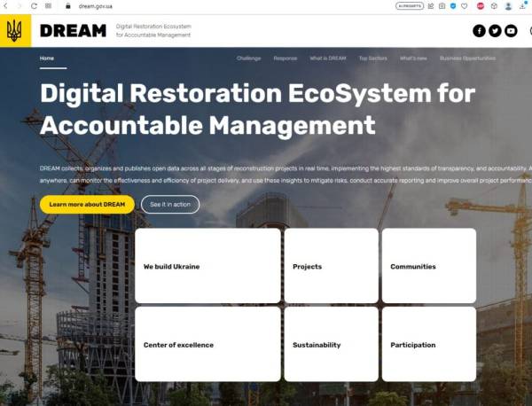The height and width of the screenshot is (406, 532).
Task: Open the extensions cube icon
Action: click(x=494, y=6)
